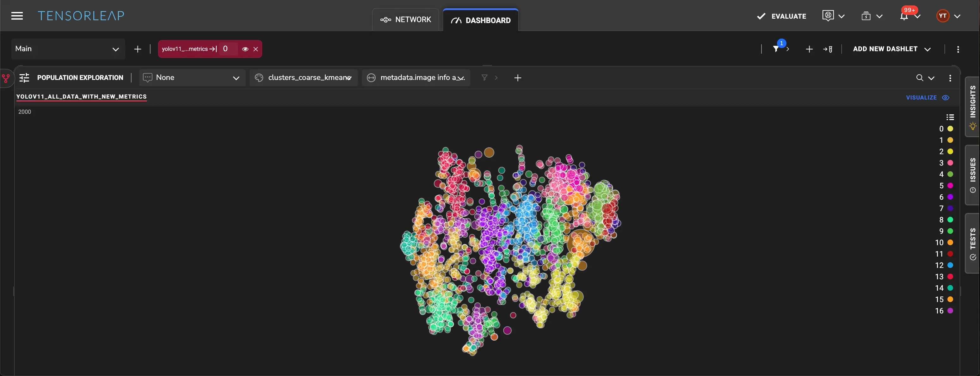Open the Insights side panel tab
The width and height of the screenshot is (980, 376).
coord(972,106)
